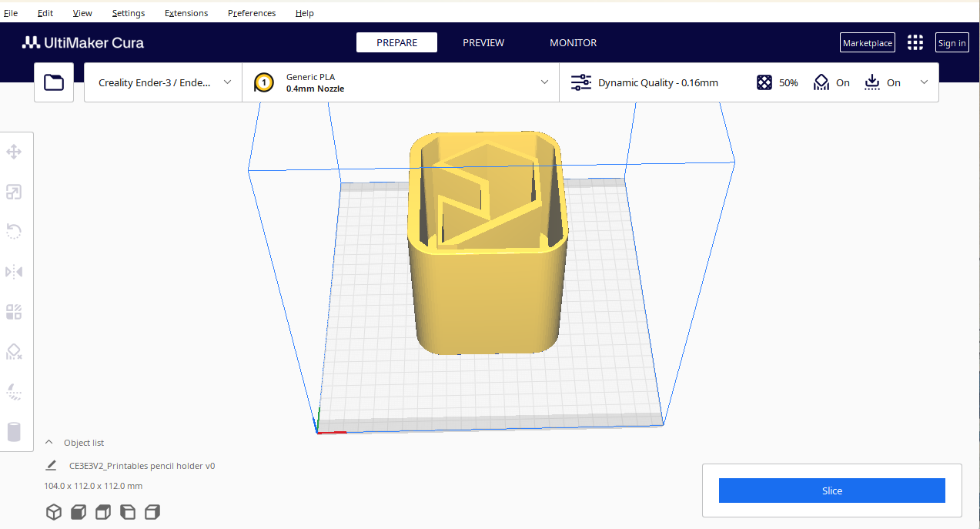Expand print settings panel chevron
The image size is (980, 529).
(x=925, y=82)
